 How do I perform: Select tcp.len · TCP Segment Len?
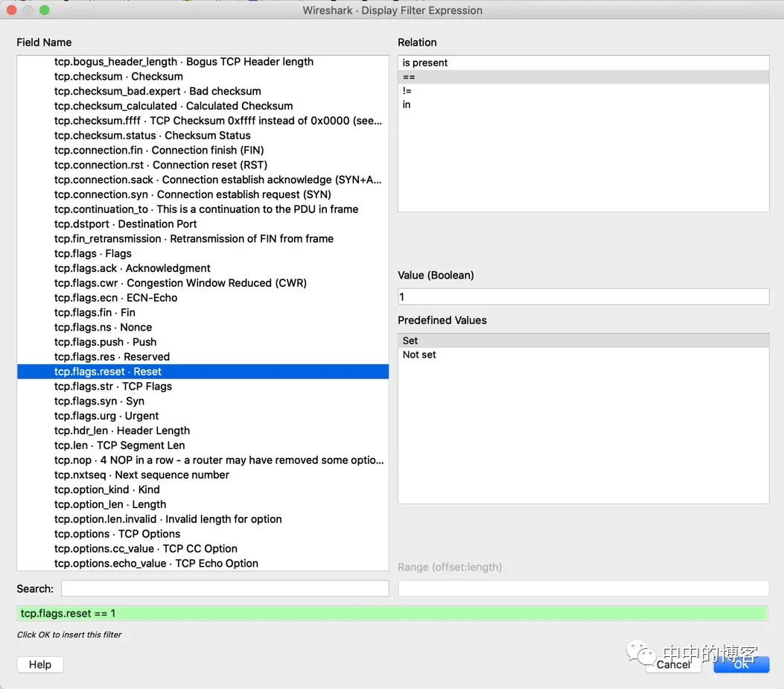tap(203, 445)
